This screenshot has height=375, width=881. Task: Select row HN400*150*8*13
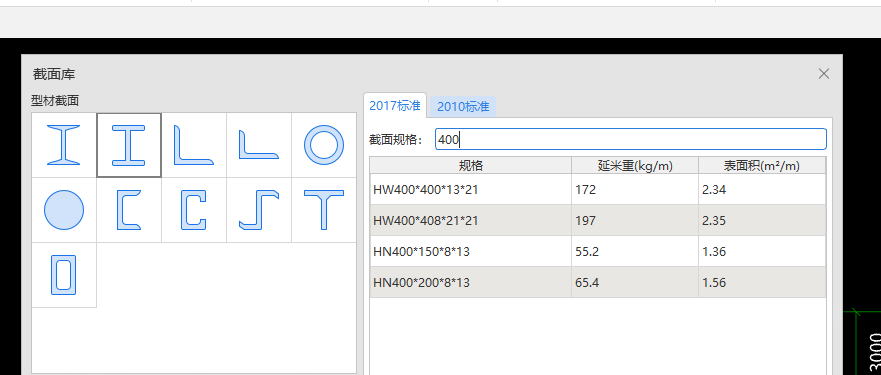[x=598, y=251]
